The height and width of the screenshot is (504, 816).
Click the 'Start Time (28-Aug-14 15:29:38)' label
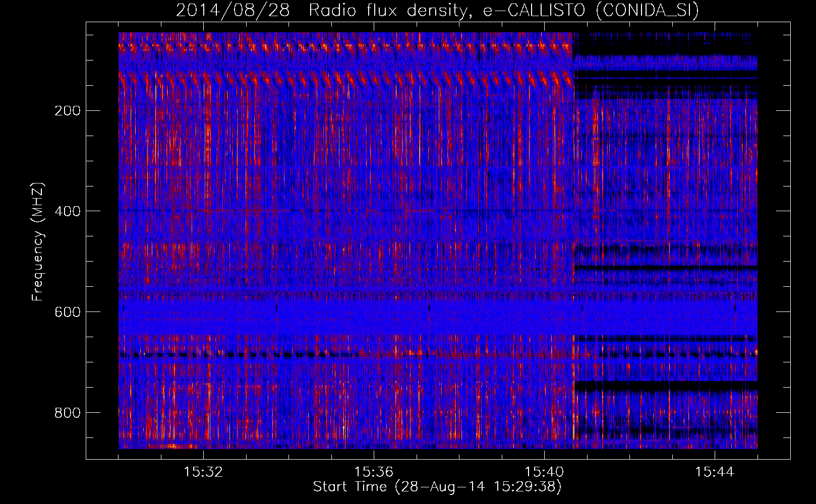point(437,487)
